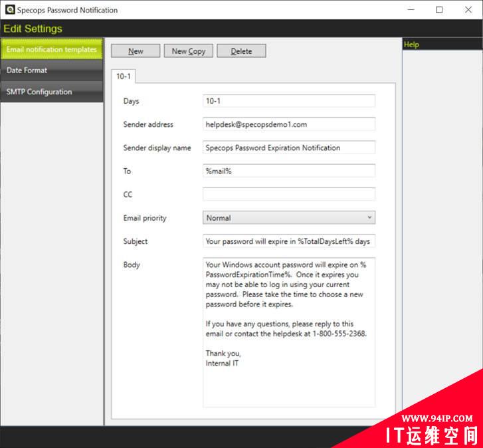Click the To recipient field
Screen dimensions: 483x448
click(x=288, y=171)
